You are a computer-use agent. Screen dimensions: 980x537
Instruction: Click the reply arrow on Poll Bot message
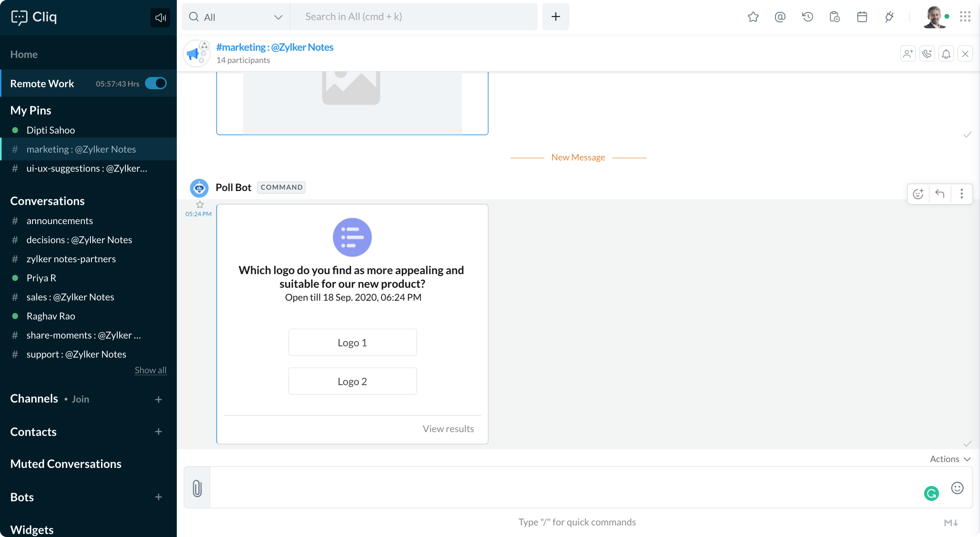(940, 194)
